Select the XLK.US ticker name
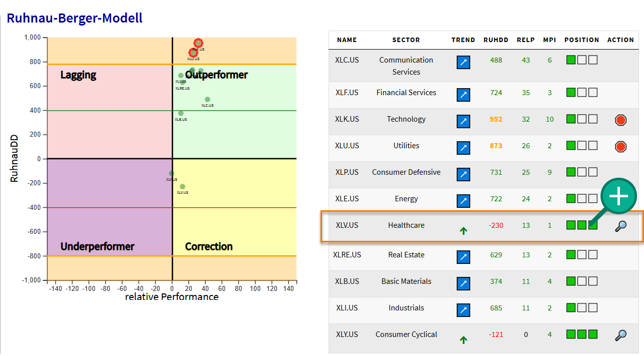644x356 pixels. 347,119
